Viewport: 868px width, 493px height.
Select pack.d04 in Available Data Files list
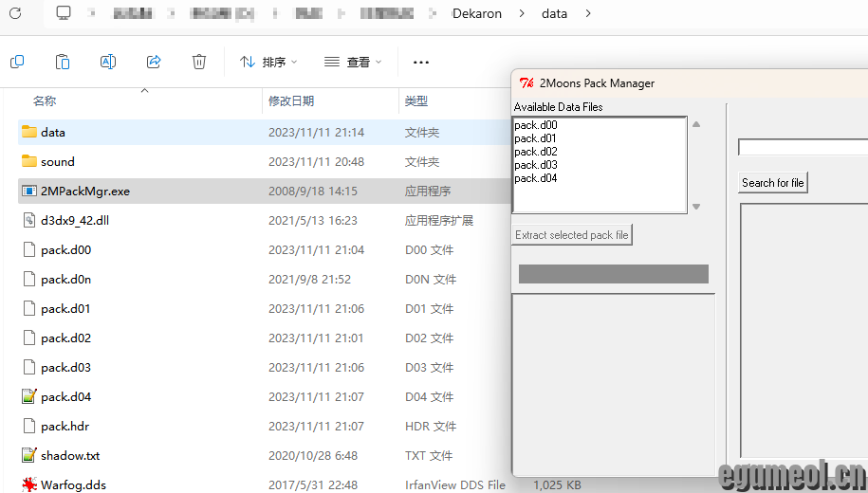(536, 178)
